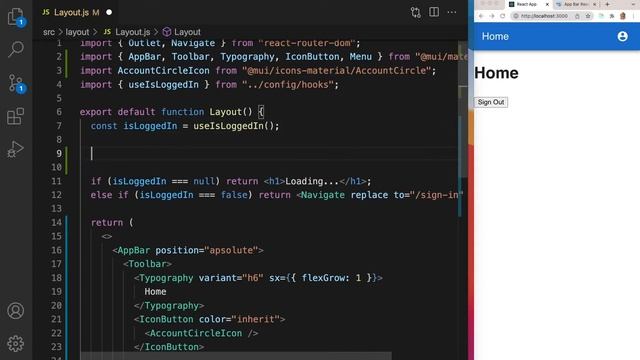Viewport: 640px width, 360px height.
Task: Open the Accounts menu in the activity bar
Action: [x=16, y=311]
